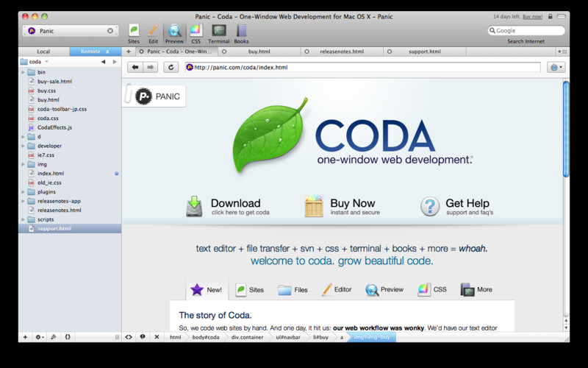Switch to the support.html tab

click(425, 52)
